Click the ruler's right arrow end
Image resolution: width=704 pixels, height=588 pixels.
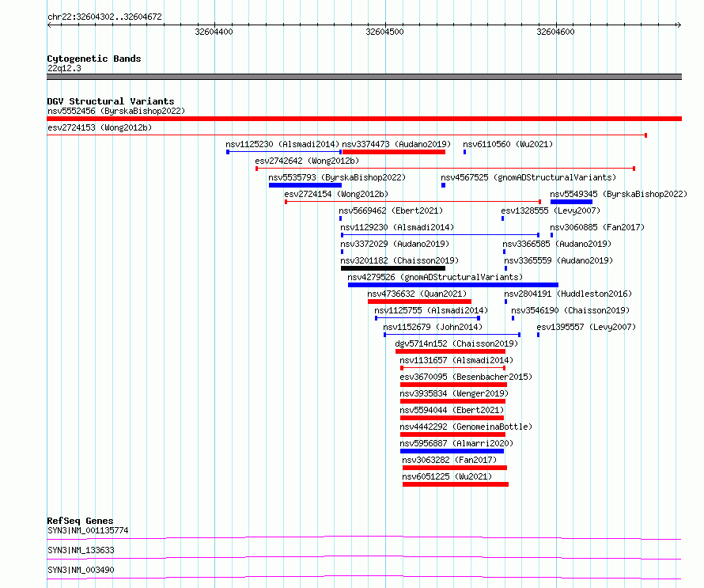coord(679,25)
